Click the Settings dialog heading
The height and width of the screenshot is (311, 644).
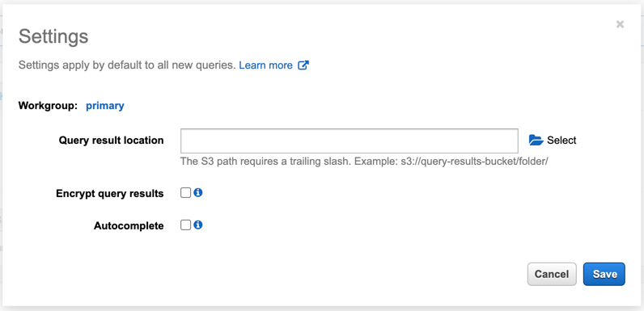click(x=53, y=36)
